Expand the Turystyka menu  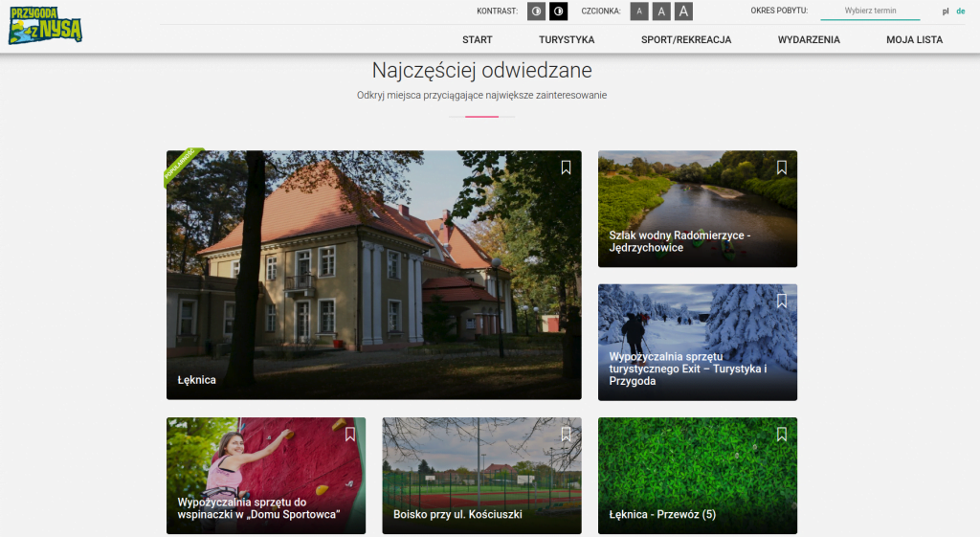pyautogui.click(x=567, y=40)
